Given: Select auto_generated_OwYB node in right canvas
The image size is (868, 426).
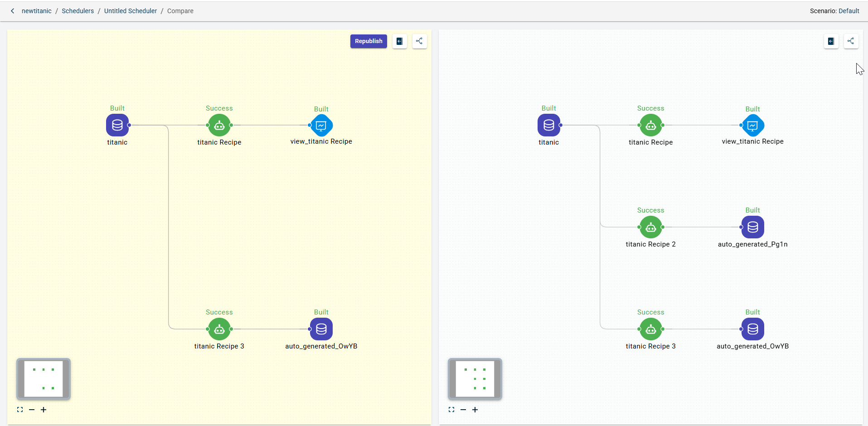Looking at the screenshot, I should tap(752, 329).
